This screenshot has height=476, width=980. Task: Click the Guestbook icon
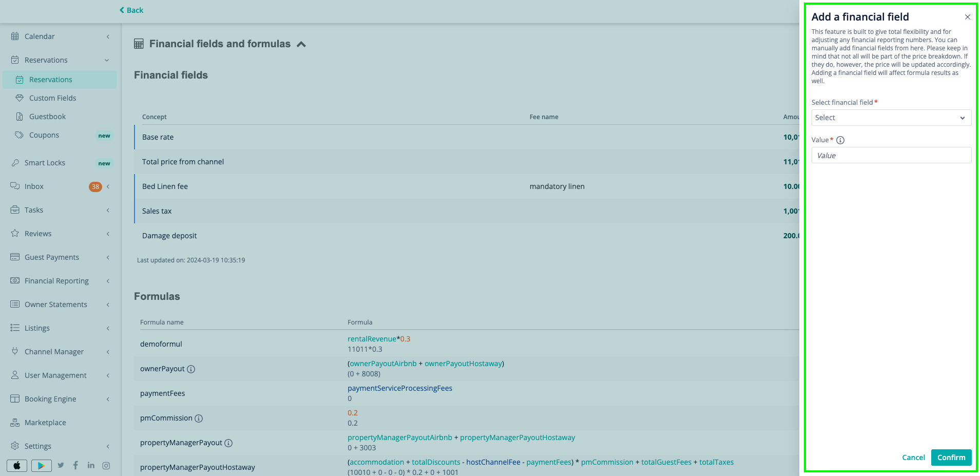pos(20,117)
